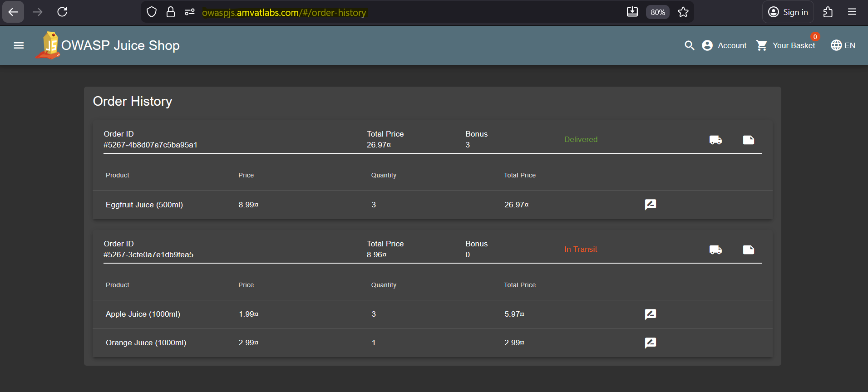This screenshot has width=868, height=392.
Task: Click the Firefox Sign in button
Action: pyautogui.click(x=788, y=12)
